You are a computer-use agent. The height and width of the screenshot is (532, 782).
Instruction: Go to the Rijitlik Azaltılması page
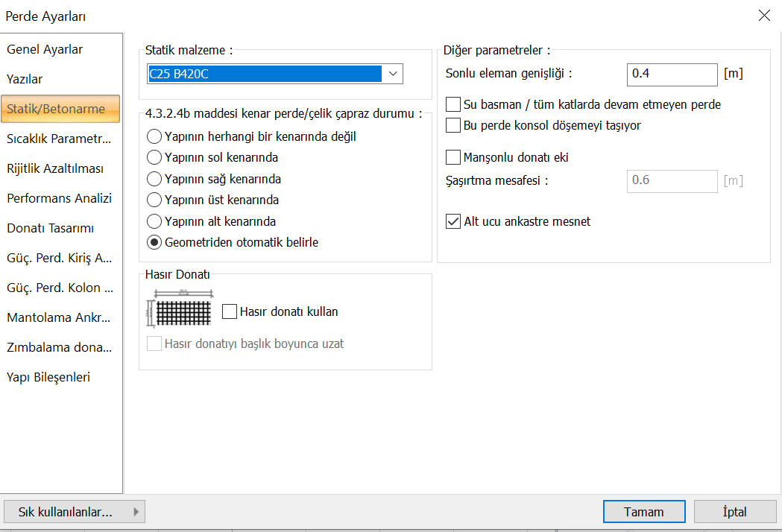61,168
